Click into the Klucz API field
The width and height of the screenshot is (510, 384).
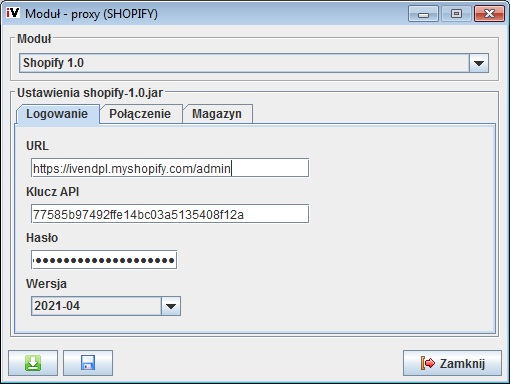pyautogui.click(x=170, y=214)
